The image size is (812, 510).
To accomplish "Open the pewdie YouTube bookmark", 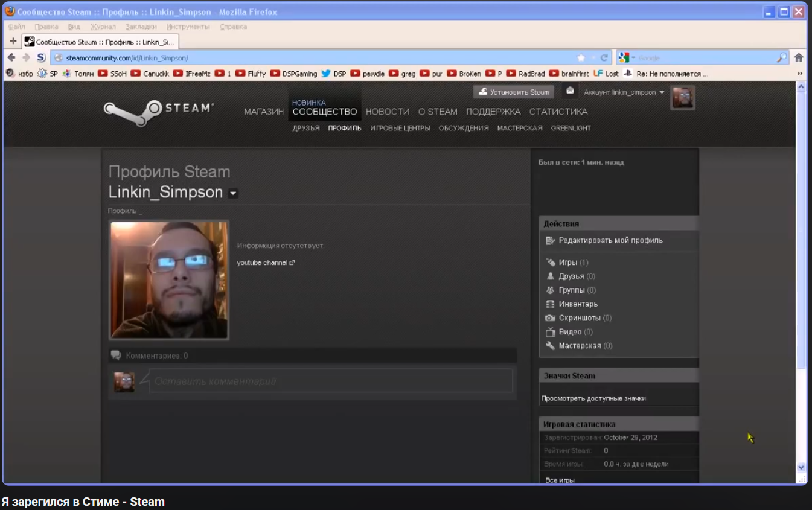I will coord(367,74).
